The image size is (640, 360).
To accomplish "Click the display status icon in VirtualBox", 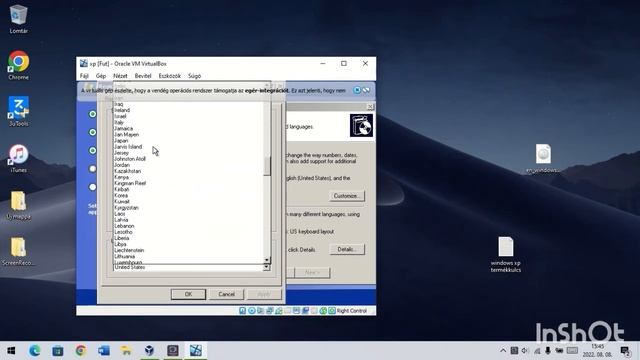I will 296,311.
